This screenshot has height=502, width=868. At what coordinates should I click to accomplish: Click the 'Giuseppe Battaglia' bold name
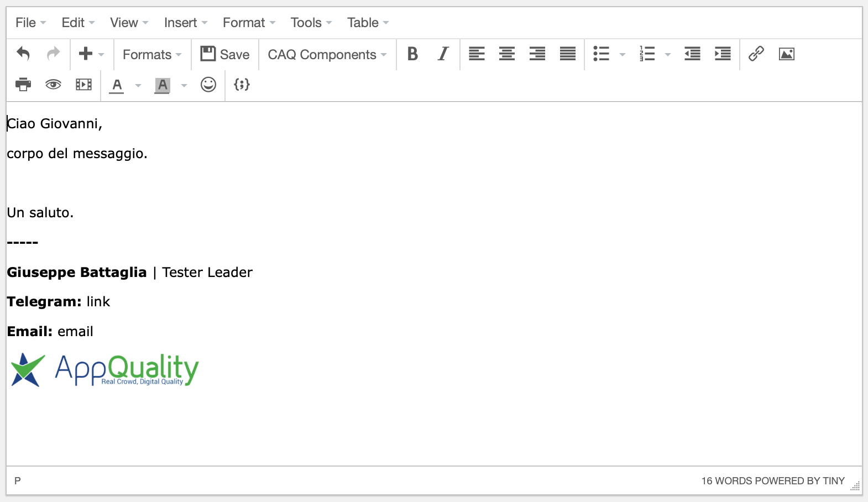[77, 272]
